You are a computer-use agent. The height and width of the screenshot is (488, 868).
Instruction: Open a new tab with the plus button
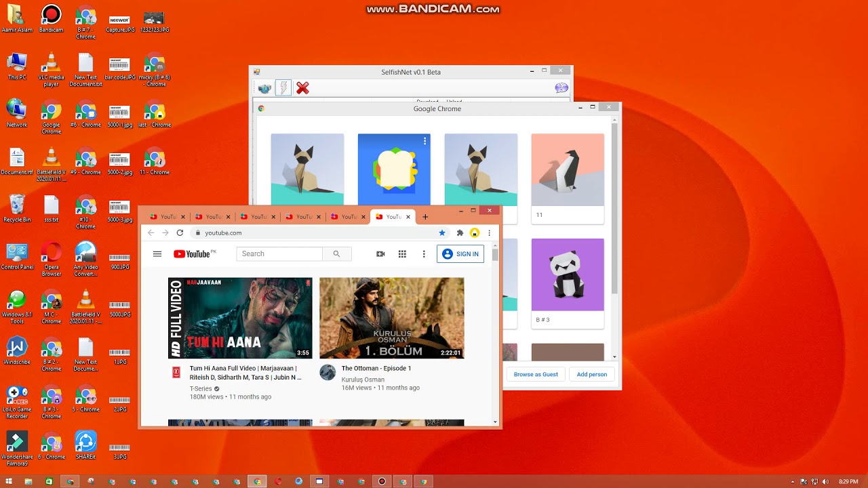click(425, 217)
